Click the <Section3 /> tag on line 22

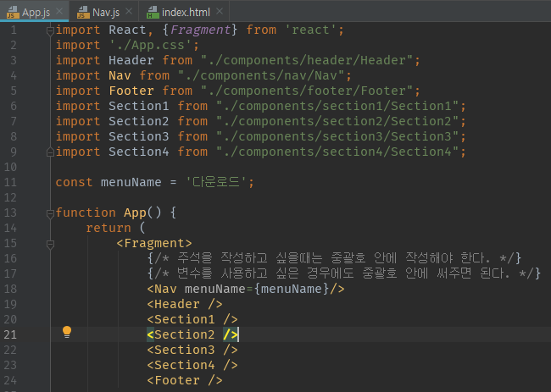coord(192,350)
